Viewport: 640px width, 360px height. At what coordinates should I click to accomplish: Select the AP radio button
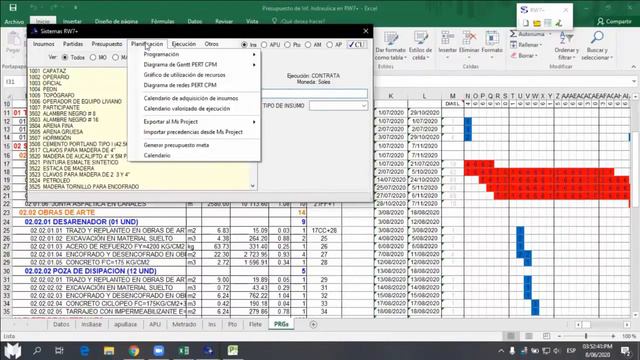point(329,44)
